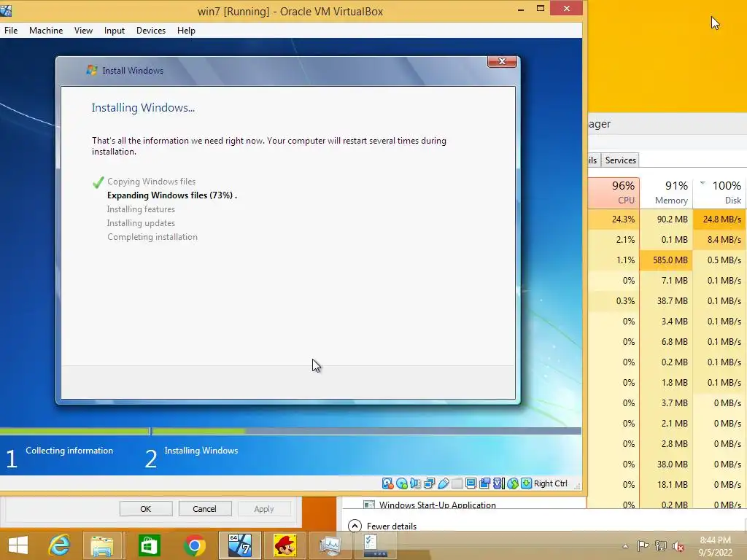Click the 8.4 MB/s disk cell
This screenshot has height=560, width=747.
click(x=720, y=239)
